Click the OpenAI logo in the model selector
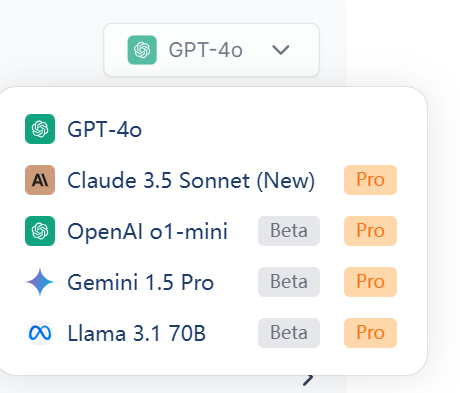460x393 pixels. pyautogui.click(x=142, y=50)
